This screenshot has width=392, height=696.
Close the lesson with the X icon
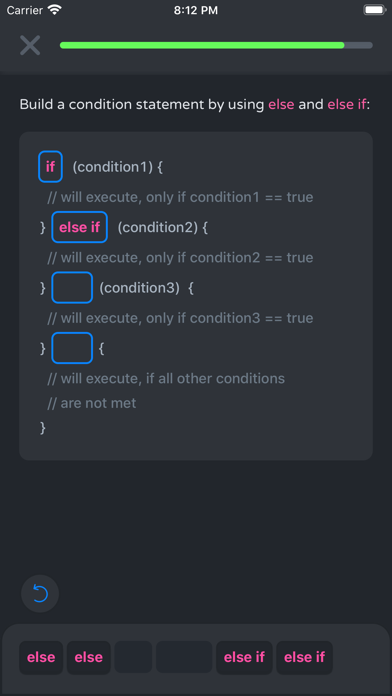(30, 45)
